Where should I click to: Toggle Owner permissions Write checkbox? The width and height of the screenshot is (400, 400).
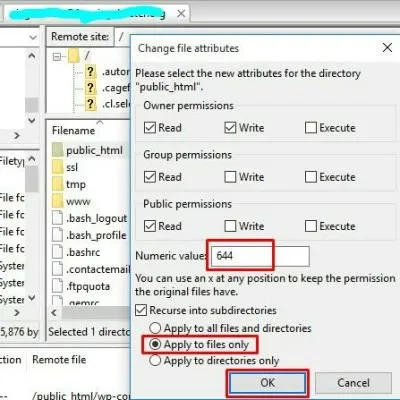230,128
